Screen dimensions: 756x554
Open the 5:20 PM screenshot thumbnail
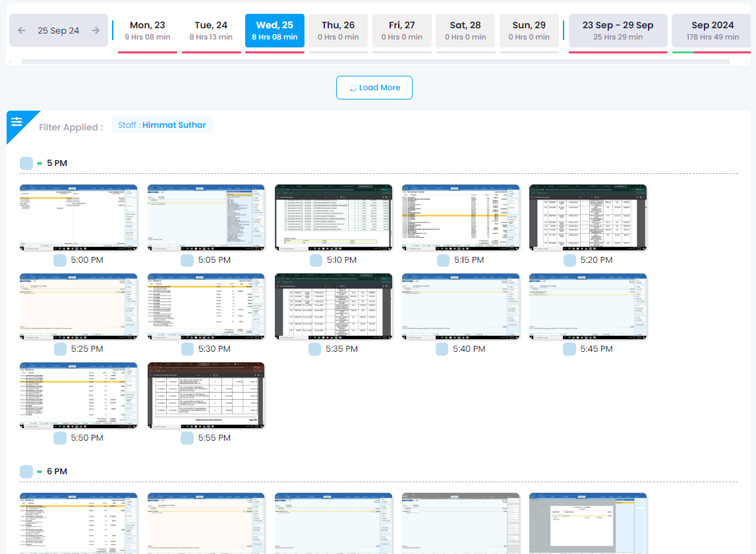587,217
